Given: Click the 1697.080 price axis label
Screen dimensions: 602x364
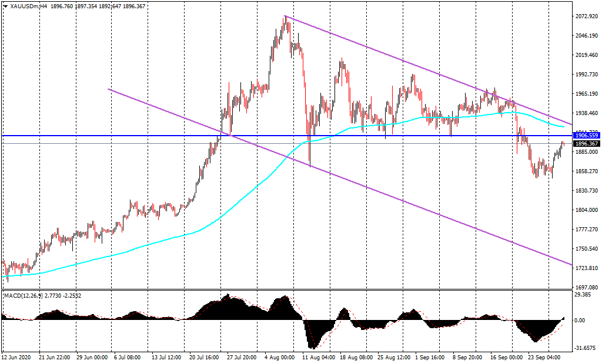Looking at the screenshot, I should pos(586,288).
